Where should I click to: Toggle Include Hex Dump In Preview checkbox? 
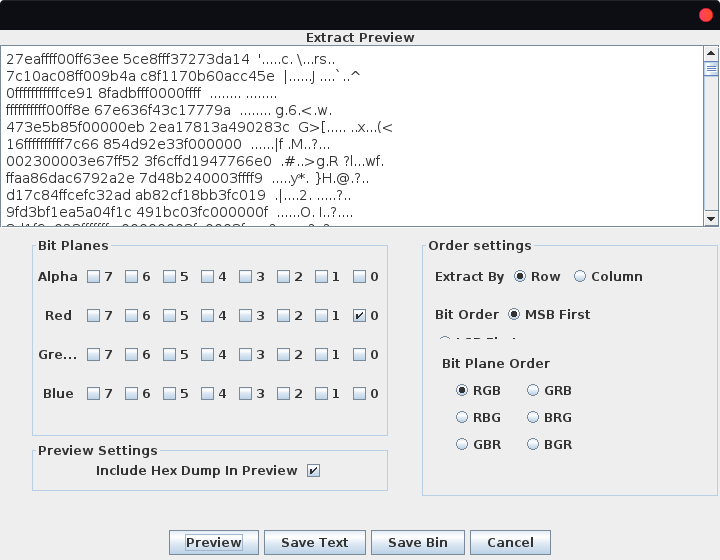click(314, 470)
